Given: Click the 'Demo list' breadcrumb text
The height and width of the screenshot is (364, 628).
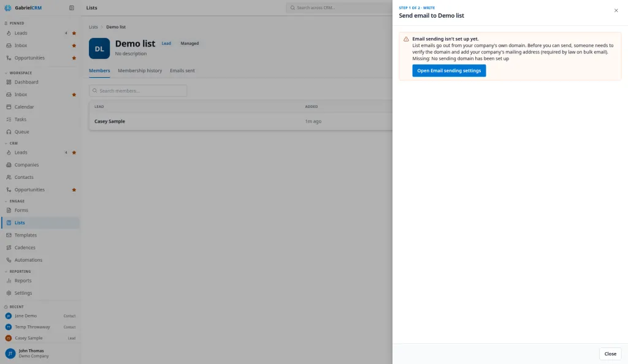Looking at the screenshot, I should pos(116,27).
